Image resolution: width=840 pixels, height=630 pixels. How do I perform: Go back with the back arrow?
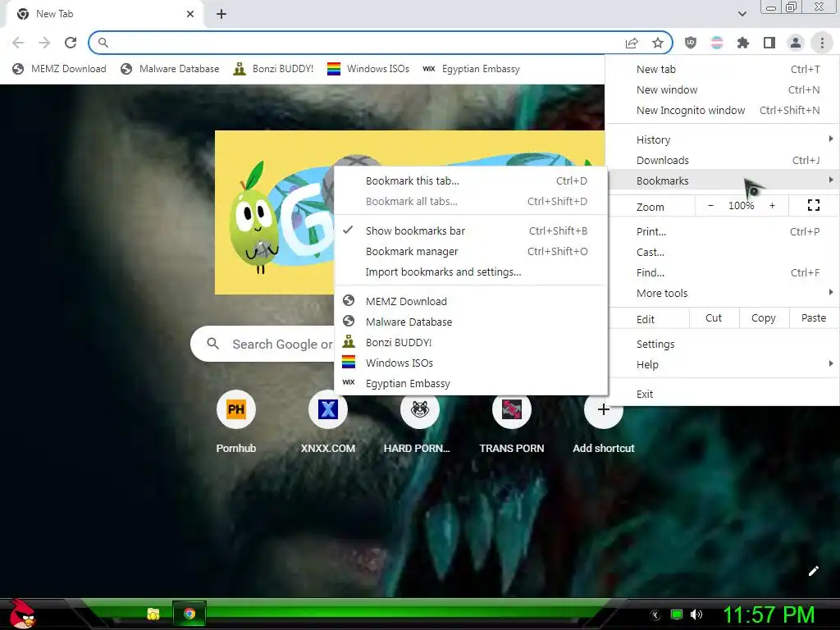coord(18,43)
